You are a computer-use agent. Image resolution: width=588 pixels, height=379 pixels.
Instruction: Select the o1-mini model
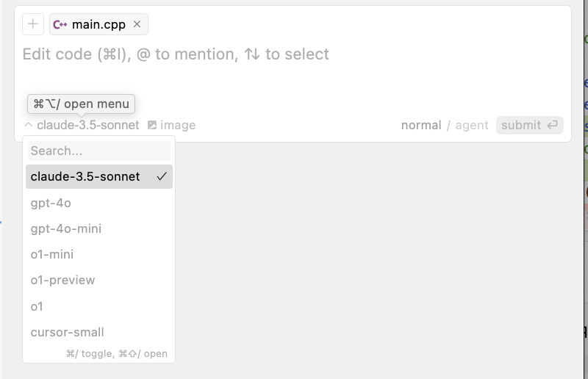click(x=52, y=254)
